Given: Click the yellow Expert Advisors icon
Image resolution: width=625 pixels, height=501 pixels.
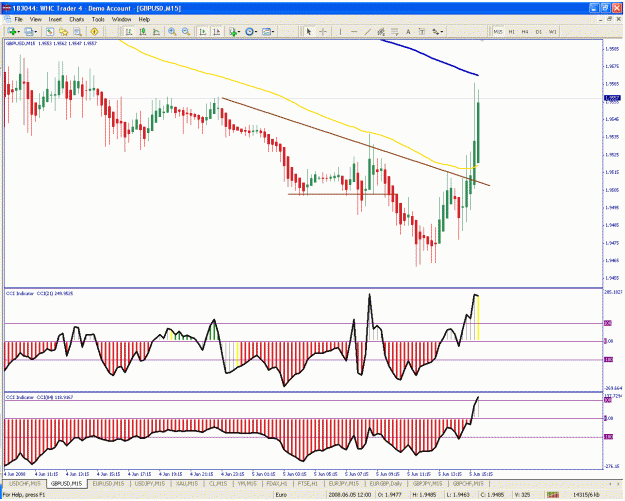Looking at the screenshot, I should pos(94,31).
